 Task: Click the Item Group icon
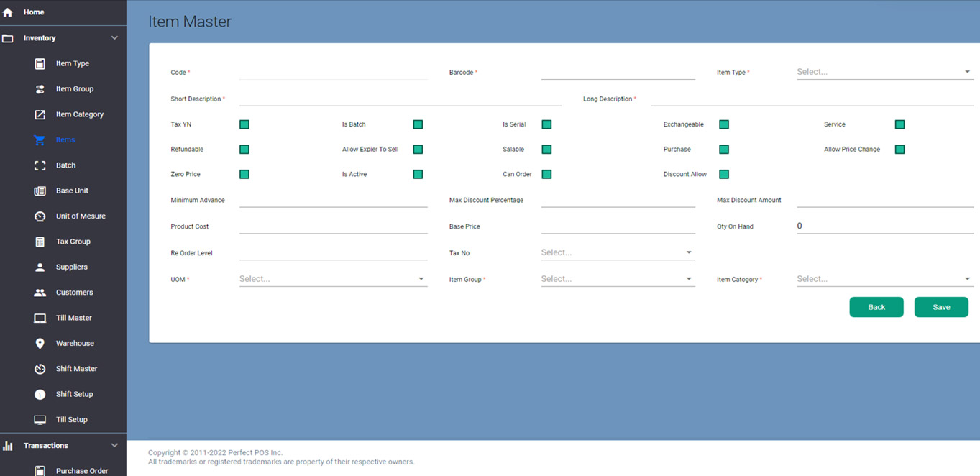40,89
